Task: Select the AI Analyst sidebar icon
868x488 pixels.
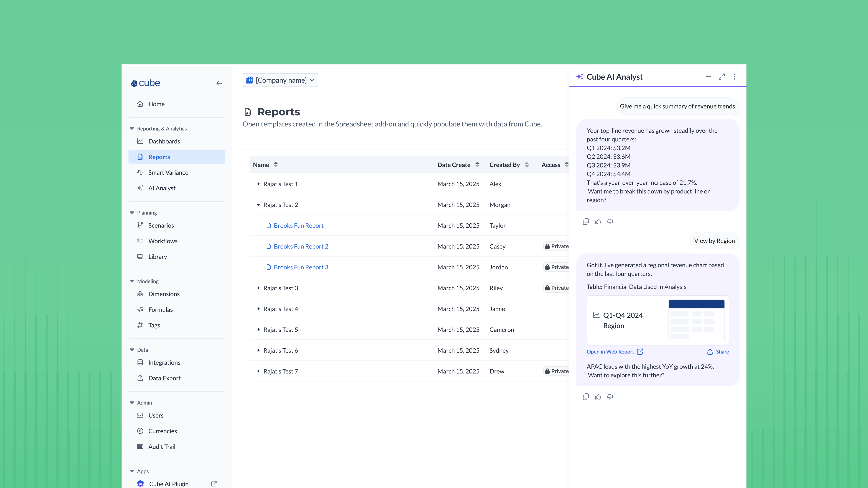Action: pos(141,188)
